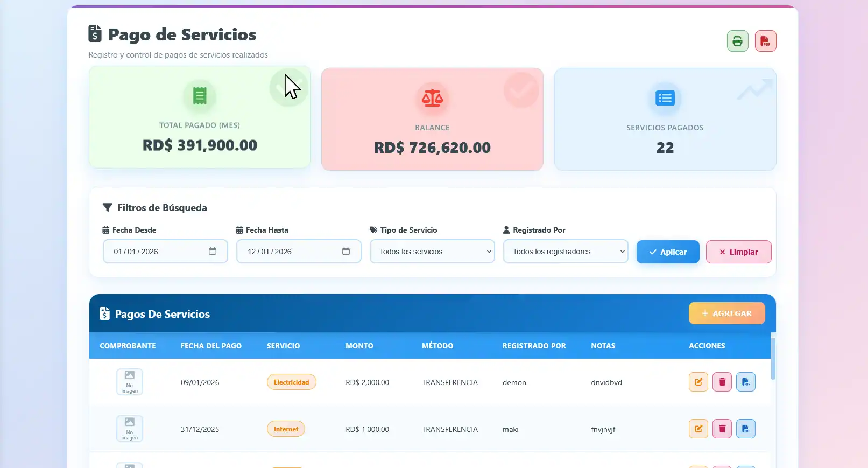Screen dimensions: 868x468
Task: Select the NOTAS column header
Action: [x=603, y=346]
